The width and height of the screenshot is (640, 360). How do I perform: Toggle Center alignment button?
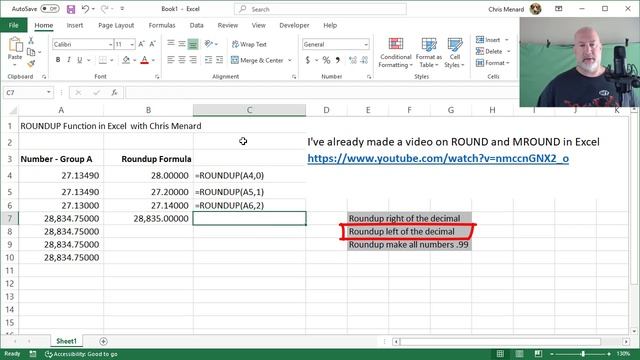182,60
